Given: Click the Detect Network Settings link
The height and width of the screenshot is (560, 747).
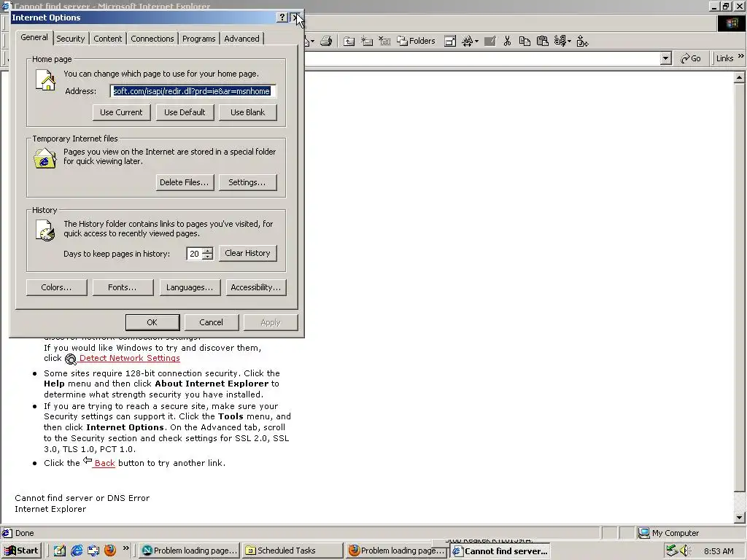Looking at the screenshot, I should click(x=130, y=358).
